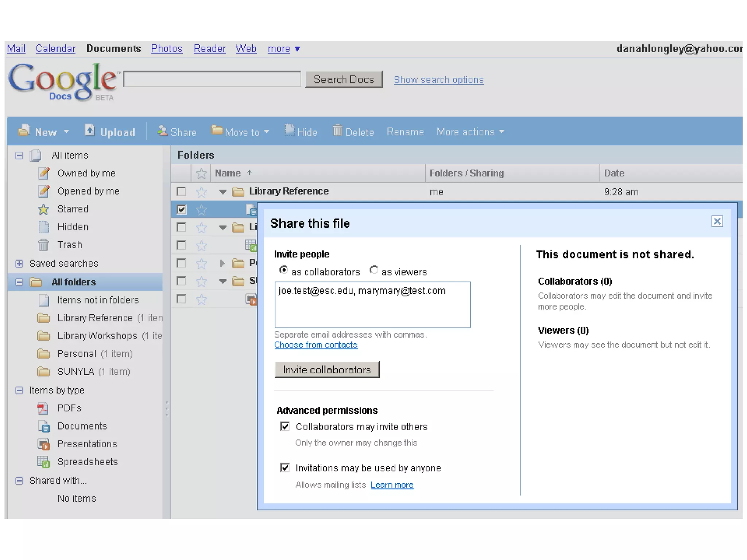Viewport: 747px width, 560px height.
Task: Expand the Saved searches tree node
Action: click(x=20, y=263)
